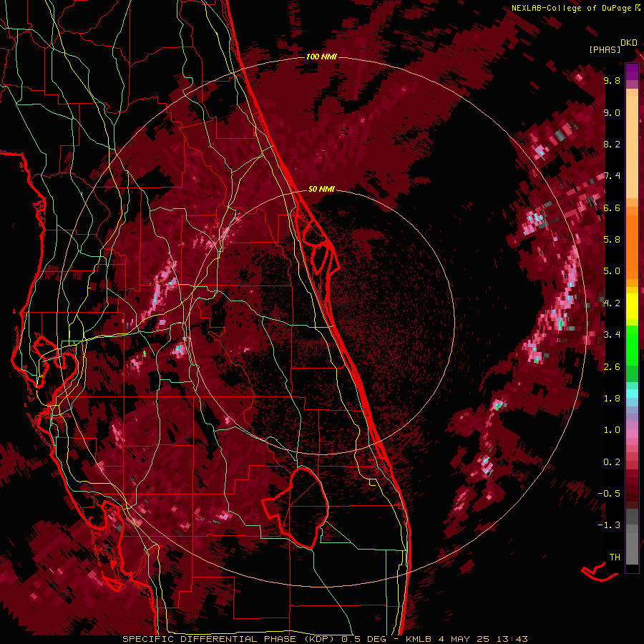Click the DKD unit label above legend

(x=629, y=43)
